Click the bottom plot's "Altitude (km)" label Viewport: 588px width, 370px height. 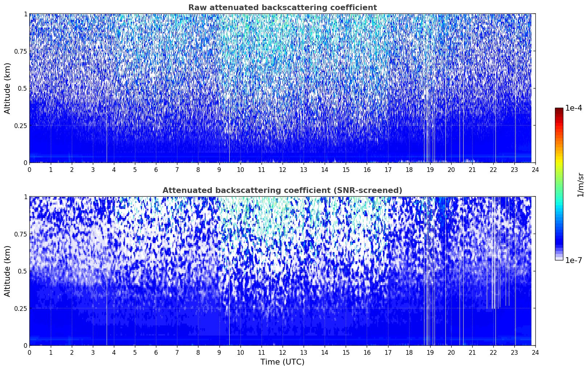click(x=8, y=271)
